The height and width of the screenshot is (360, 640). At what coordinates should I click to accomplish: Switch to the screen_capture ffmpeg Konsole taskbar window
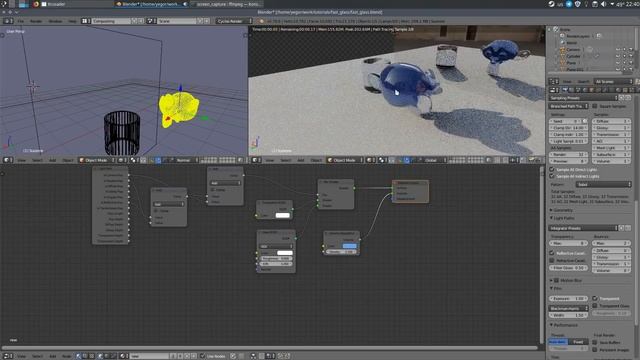[227, 4]
